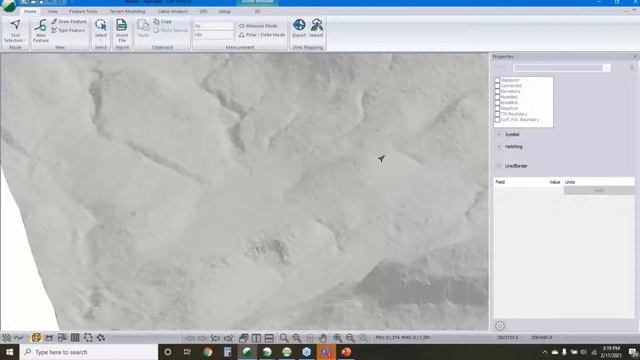This screenshot has width=640, height=360.
Task: Open Chrome from the taskbar
Action: point(207,352)
